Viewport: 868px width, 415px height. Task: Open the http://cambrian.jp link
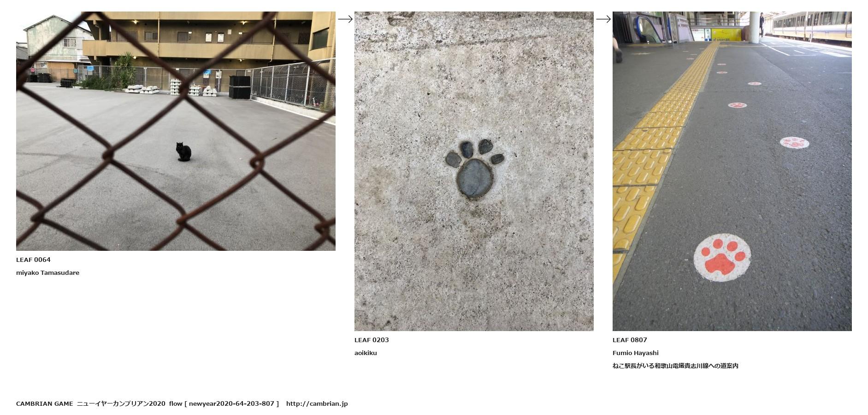317,403
